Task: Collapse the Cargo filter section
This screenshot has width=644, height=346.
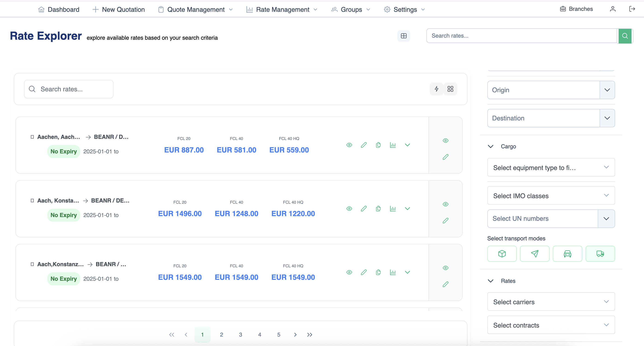Action: [490, 146]
